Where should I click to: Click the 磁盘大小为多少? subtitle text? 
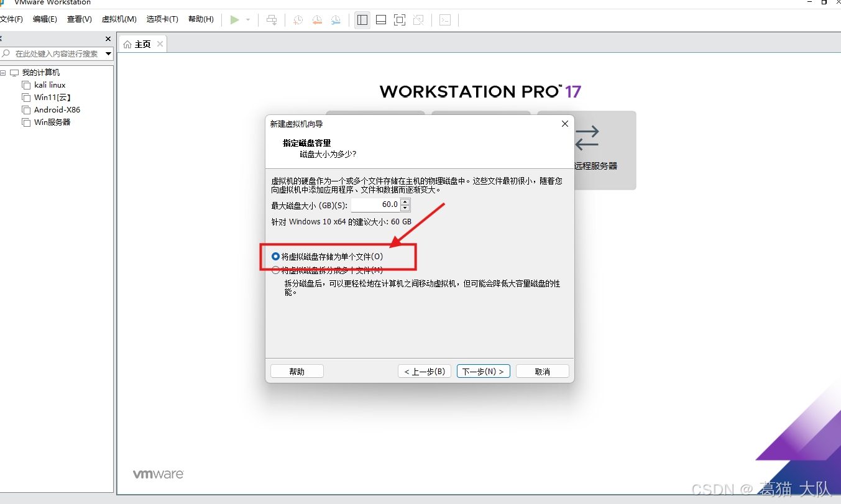point(328,153)
